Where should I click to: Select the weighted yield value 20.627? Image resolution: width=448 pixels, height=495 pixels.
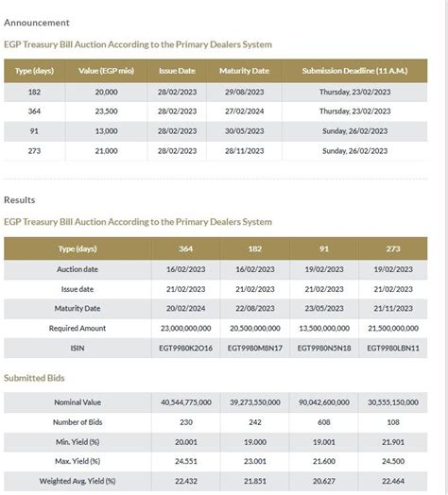pyautogui.click(x=324, y=481)
